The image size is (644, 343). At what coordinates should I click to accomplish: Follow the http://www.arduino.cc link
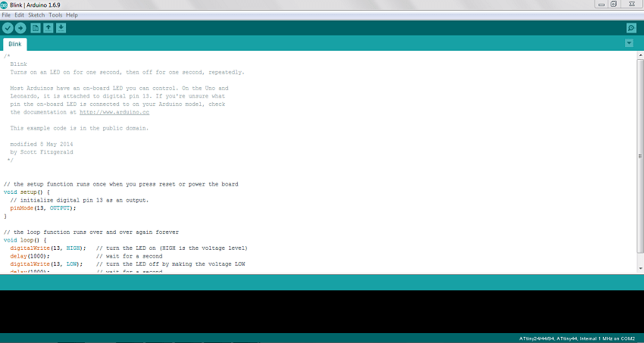click(x=114, y=112)
